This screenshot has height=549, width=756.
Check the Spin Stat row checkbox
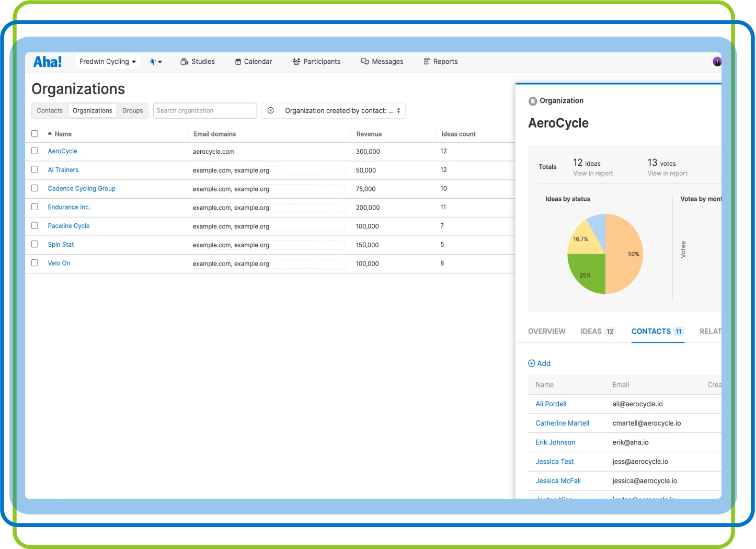pyautogui.click(x=35, y=244)
